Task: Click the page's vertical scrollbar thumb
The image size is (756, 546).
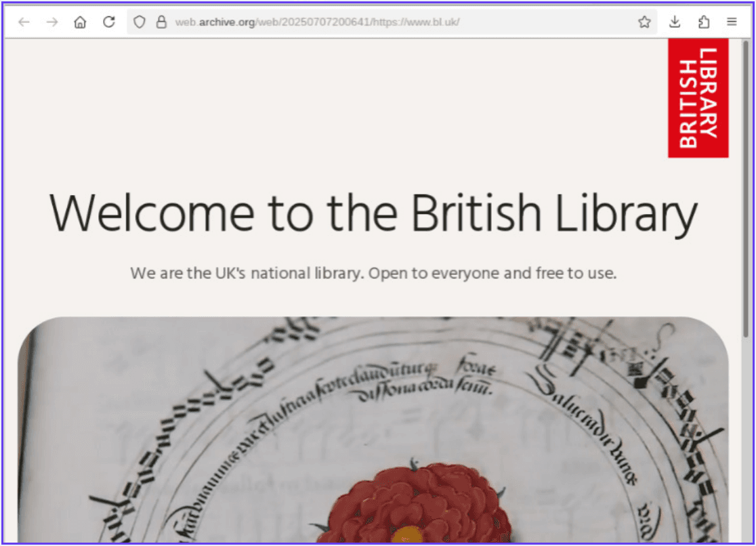Action: 746,188
